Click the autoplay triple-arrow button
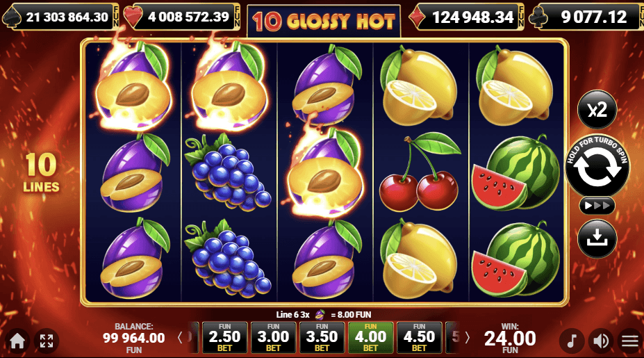The width and height of the screenshot is (644, 358). (597, 206)
